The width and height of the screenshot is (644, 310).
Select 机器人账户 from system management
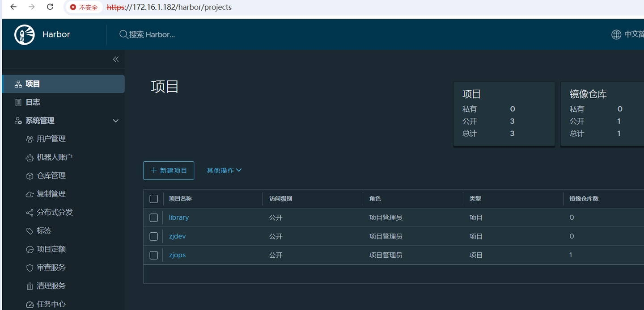(55, 157)
